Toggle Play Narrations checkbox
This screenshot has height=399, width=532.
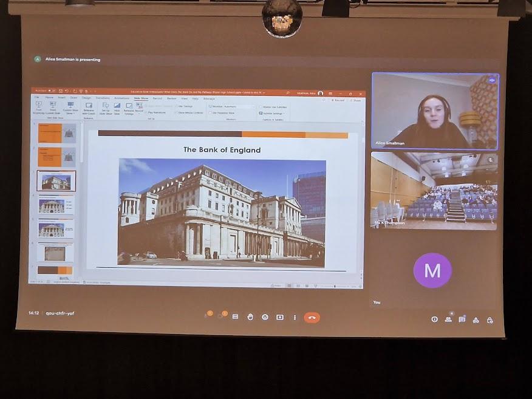[x=157, y=112]
